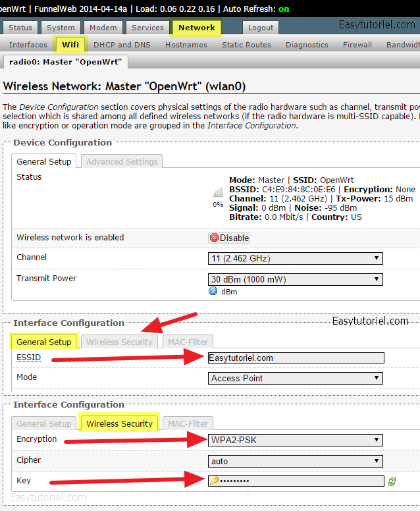
Task: Open the Hostnames submenu
Action: click(x=186, y=45)
